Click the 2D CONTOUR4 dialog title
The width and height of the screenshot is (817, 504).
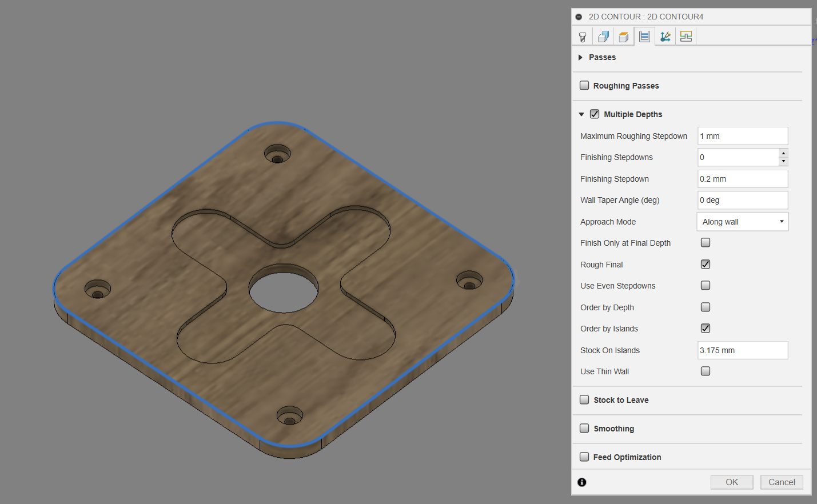(646, 17)
